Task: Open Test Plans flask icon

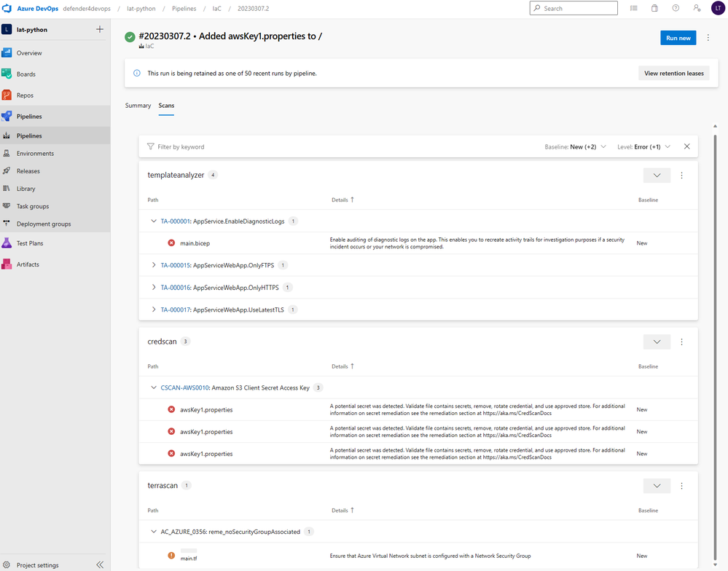Action: [x=7, y=243]
